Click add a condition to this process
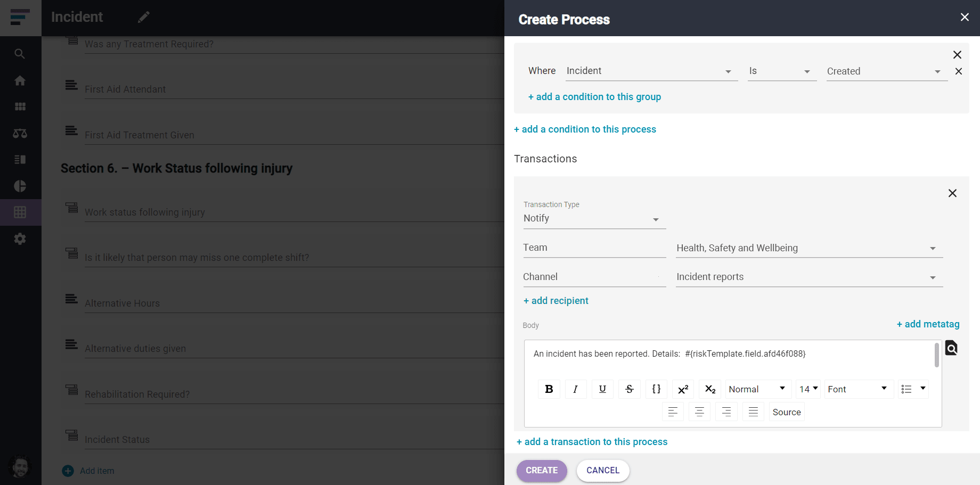Screen dimensions: 980x485 tap(585, 129)
